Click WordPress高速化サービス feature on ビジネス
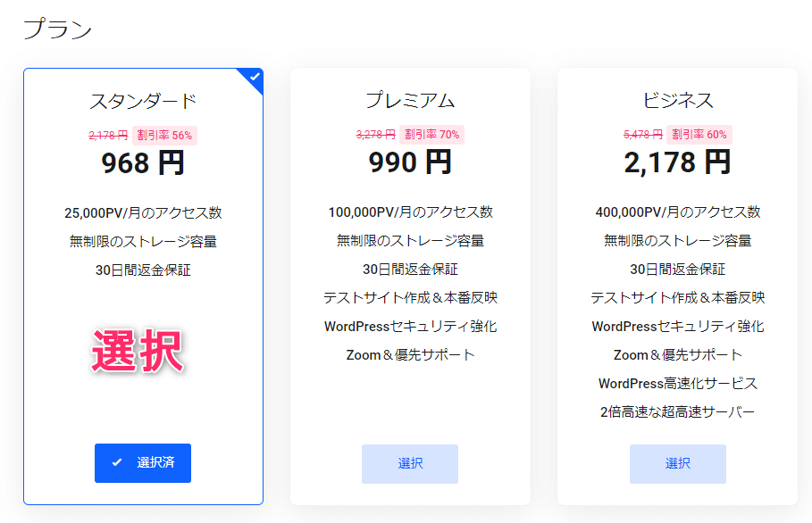The width and height of the screenshot is (812, 523). click(x=676, y=383)
